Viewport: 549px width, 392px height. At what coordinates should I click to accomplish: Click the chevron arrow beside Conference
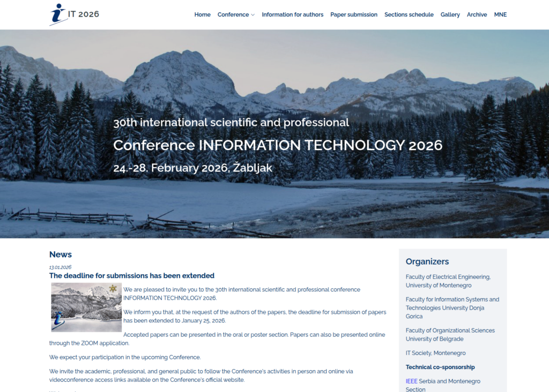pyautogui.click(x=253, y=15)
